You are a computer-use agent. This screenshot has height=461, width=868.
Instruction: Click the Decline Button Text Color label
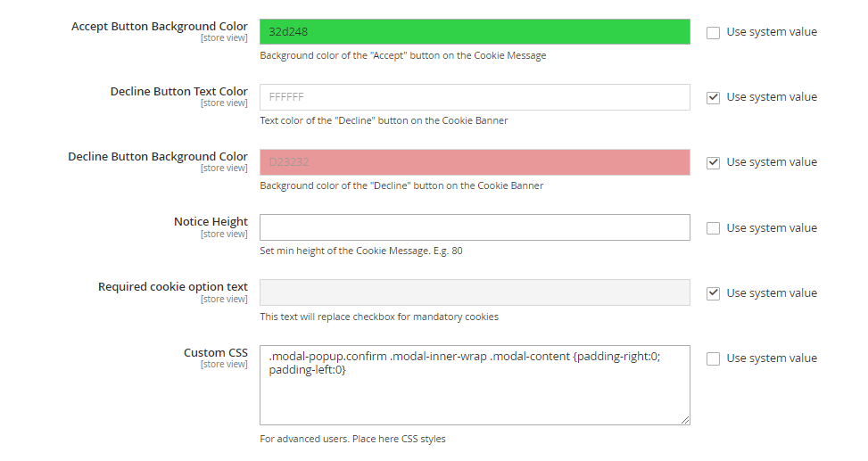[178, 92]
